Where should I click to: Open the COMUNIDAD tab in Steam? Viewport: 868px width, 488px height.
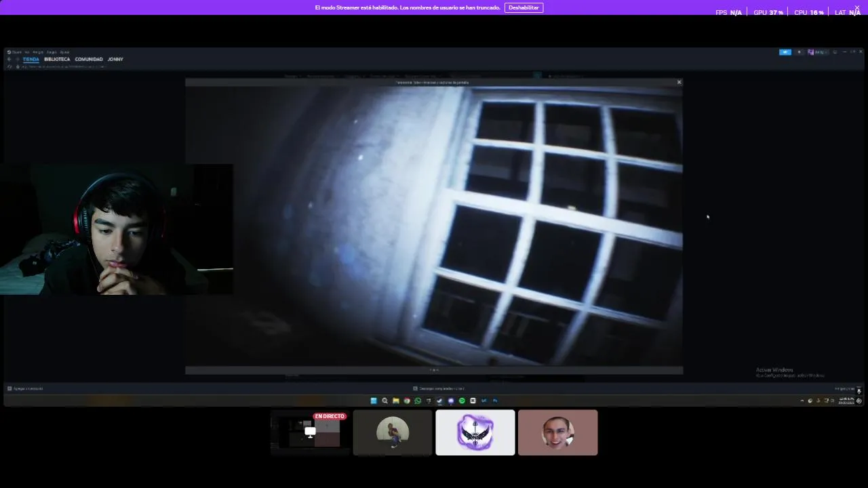pos(89,59)
